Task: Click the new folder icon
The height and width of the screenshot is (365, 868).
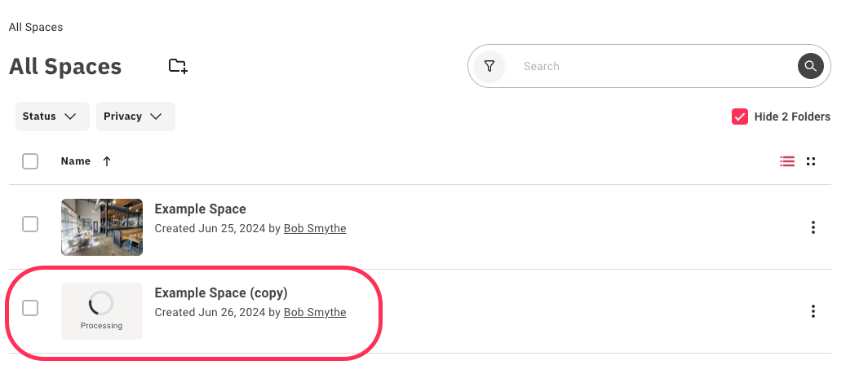Action: coord(178,66)
